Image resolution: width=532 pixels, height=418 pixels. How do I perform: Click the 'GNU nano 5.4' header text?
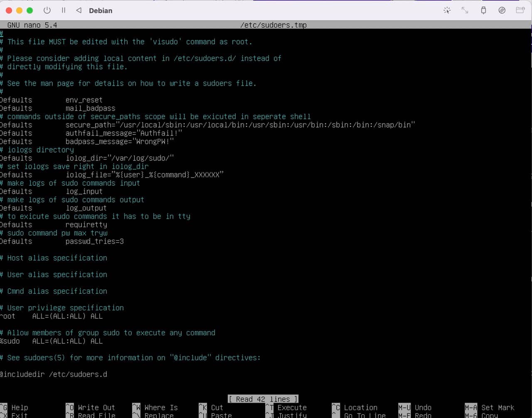point(32,25)
